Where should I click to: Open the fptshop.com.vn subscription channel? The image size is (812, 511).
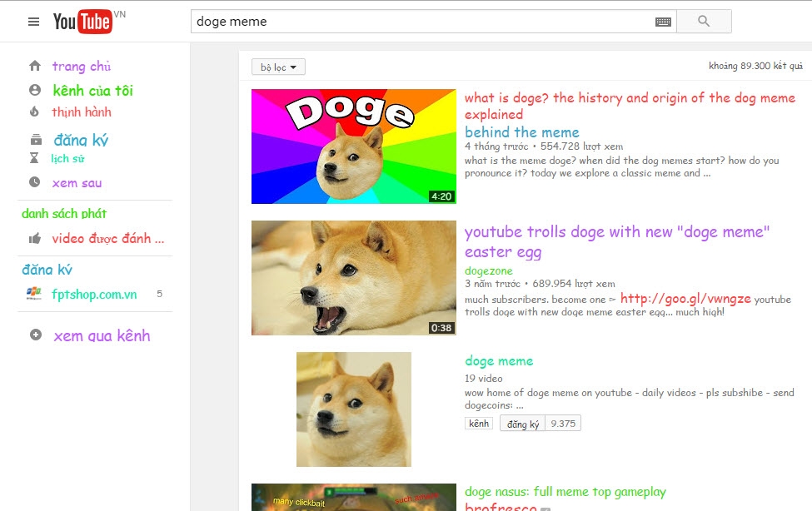[x=93, y=294]
